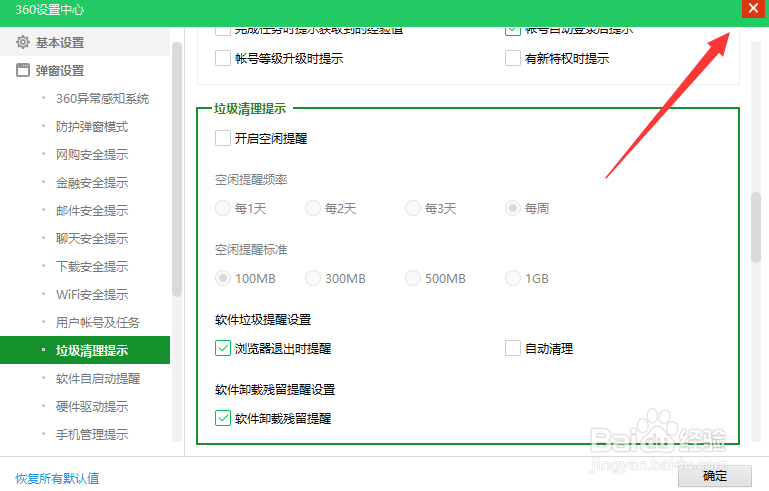Click the sidebar vertical scrollbar thumb
This screenshot has width=769, height=491.
point(177,170)
